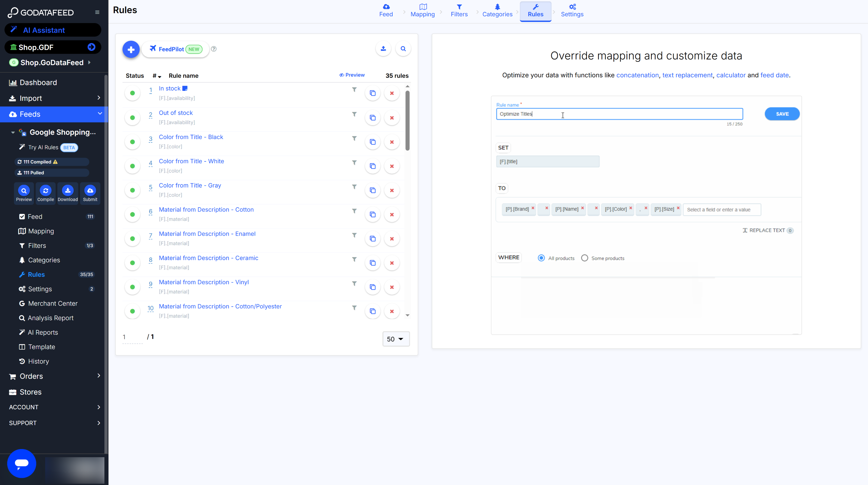868x485 pixels.
Task: Select the 'All products' radio option
Action: 541,258
